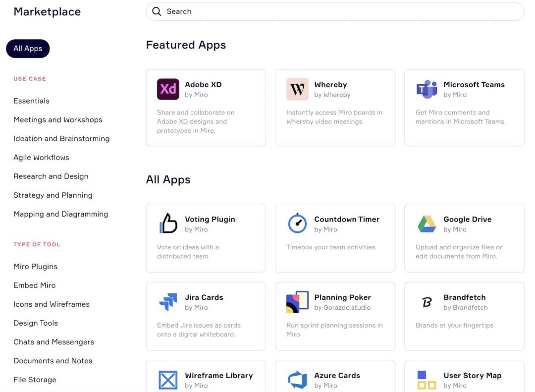Click 'Share and collaborate on Adobe XD' description
The width and height of the screenshot is (535, 392).
[196, 121]
